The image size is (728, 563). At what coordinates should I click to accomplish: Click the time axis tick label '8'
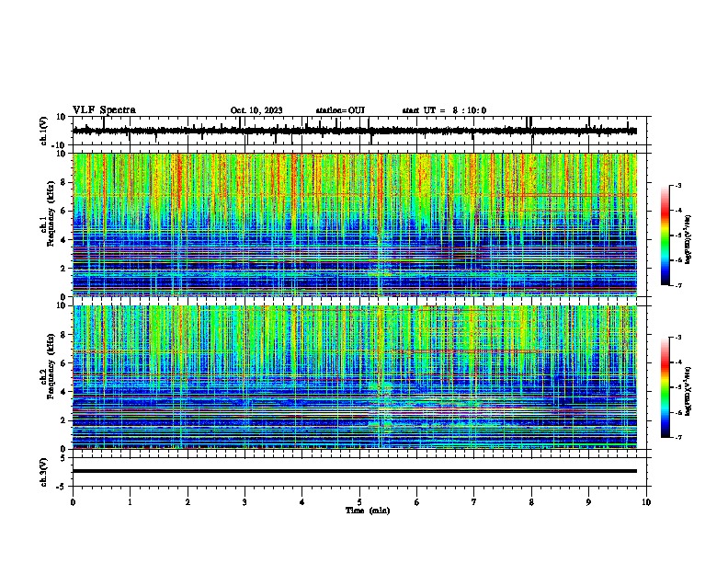531,502
